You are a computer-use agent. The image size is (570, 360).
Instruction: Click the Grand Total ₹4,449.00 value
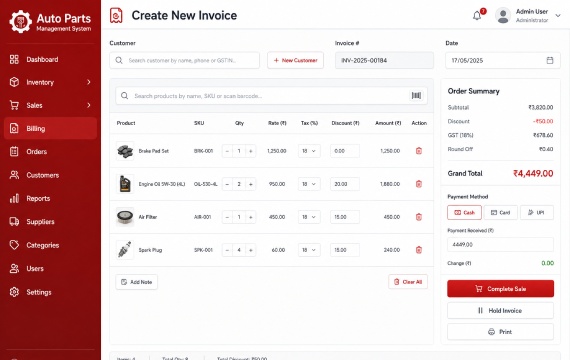pos(533,173)
